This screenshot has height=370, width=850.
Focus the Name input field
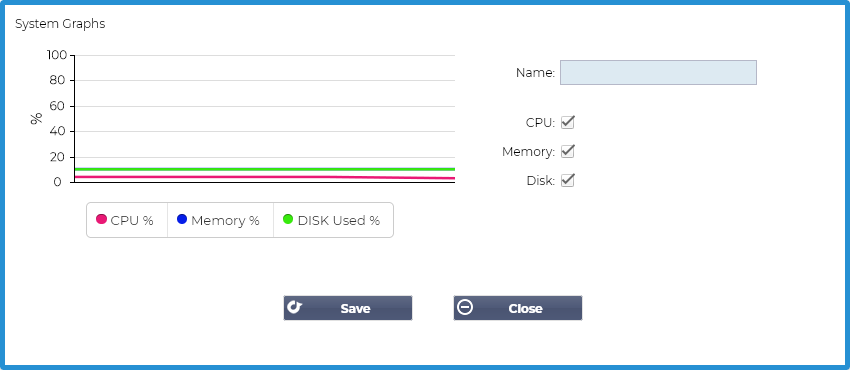pyautogui.click(x=658, y=73)
